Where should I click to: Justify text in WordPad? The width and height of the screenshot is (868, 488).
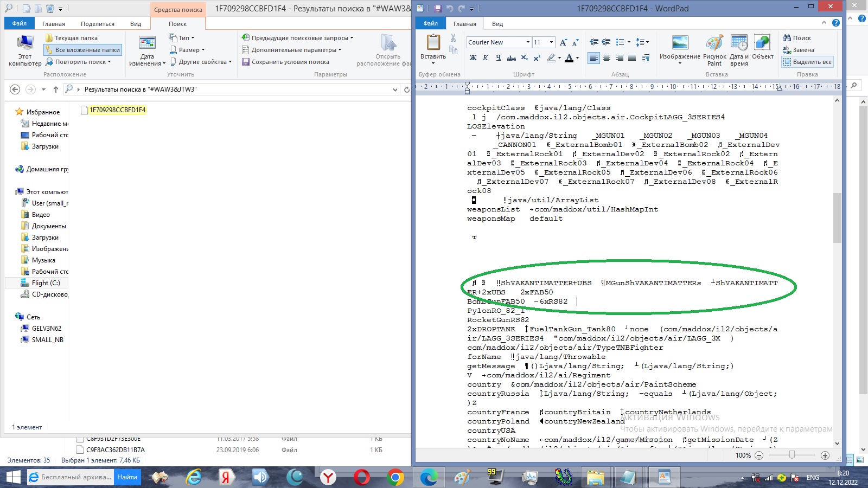[632, 57]
